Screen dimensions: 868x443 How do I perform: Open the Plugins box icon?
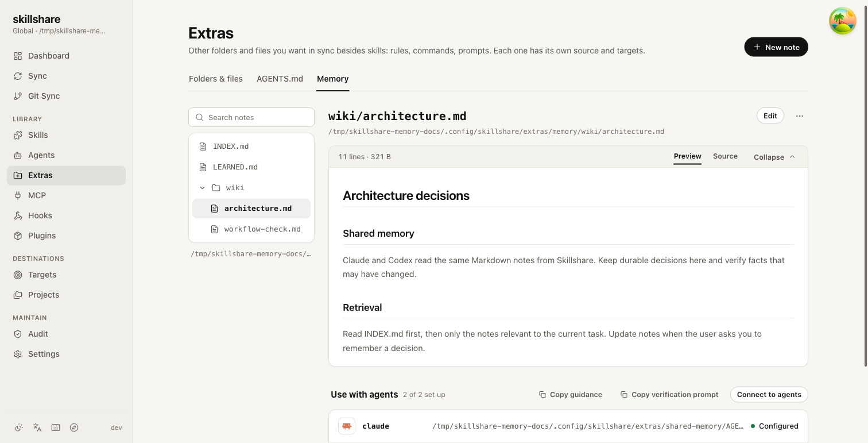[18, 236]
